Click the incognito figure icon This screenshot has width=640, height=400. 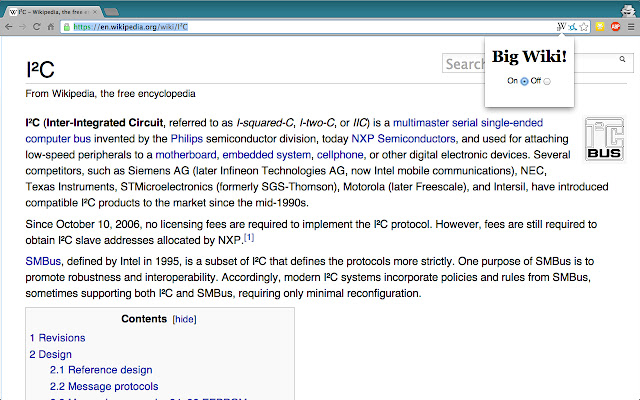(628, 10)
